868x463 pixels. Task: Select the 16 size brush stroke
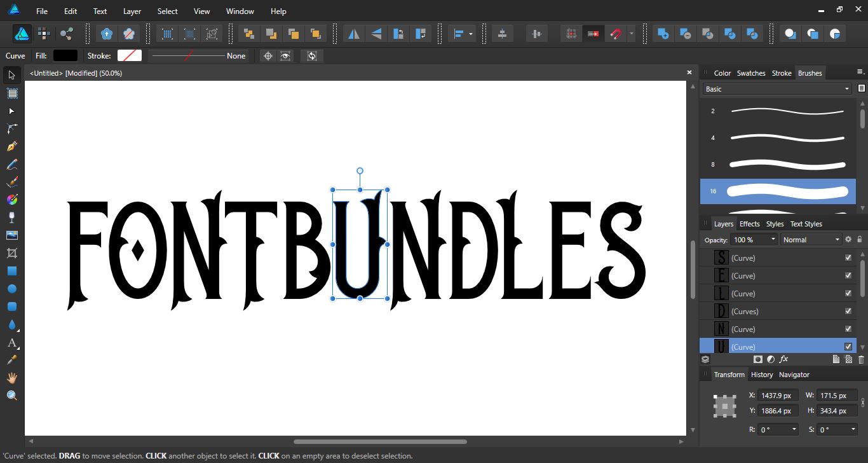tap(778, 191)
